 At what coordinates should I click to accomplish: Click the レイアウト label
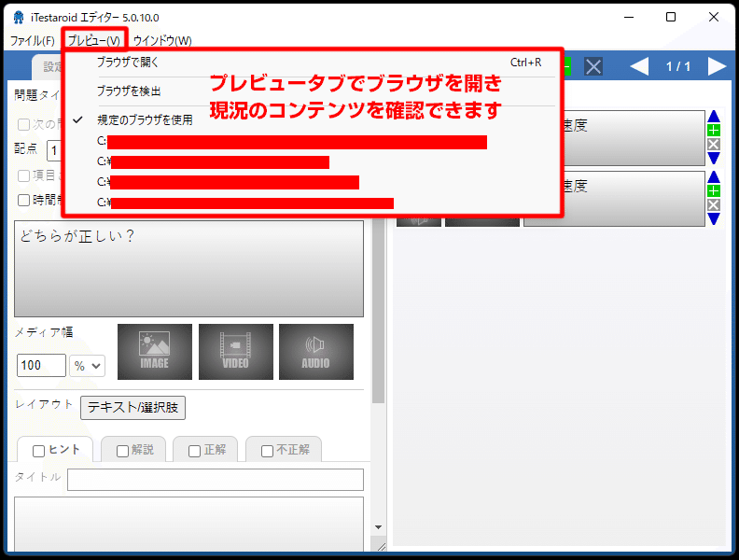coord(44,404)
